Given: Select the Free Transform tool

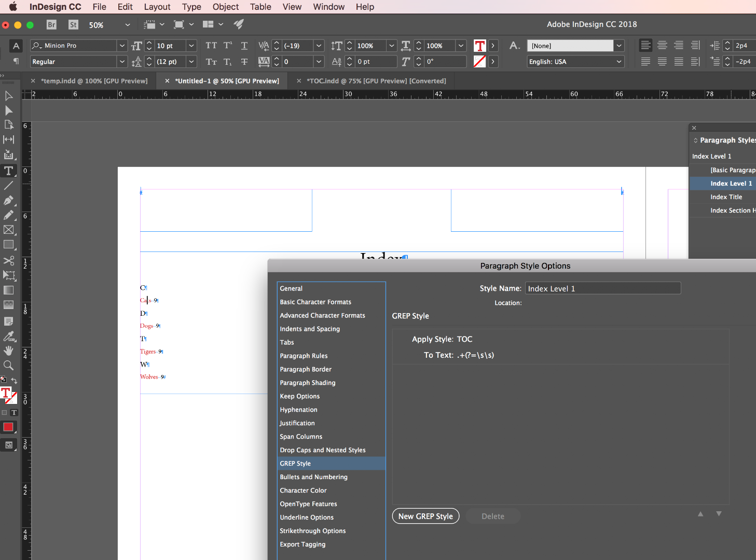Looking at the screenshot, I should point(9,275).
